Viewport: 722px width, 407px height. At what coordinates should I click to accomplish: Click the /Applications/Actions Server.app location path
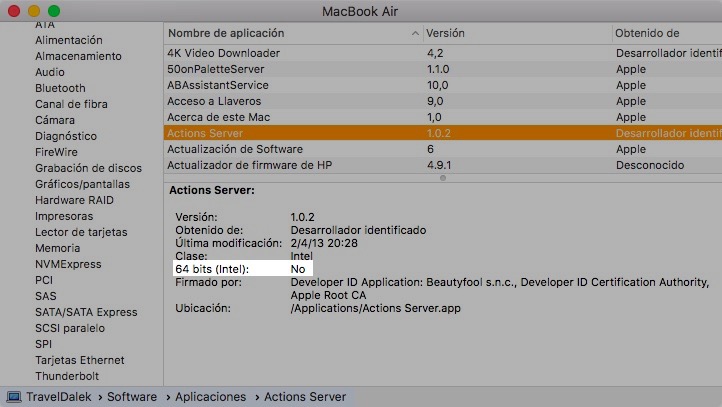pyautogui.click(x=375, y=308)
